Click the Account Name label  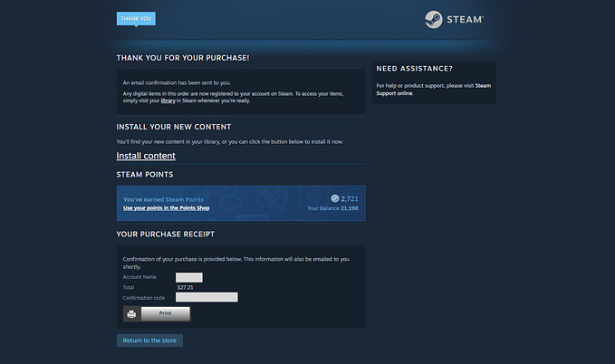[x=139, y=277]
